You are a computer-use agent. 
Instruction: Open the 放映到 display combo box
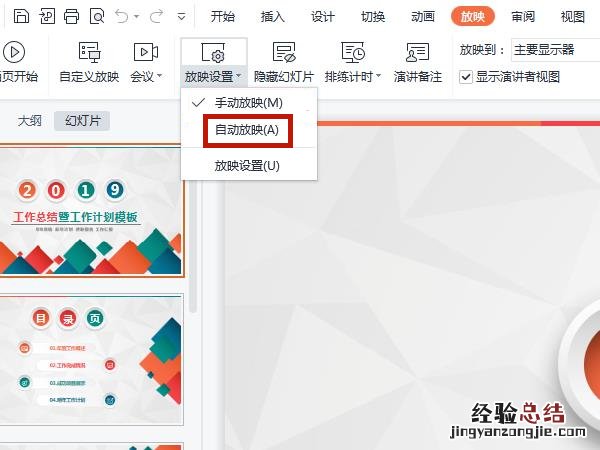pos(555,50)
